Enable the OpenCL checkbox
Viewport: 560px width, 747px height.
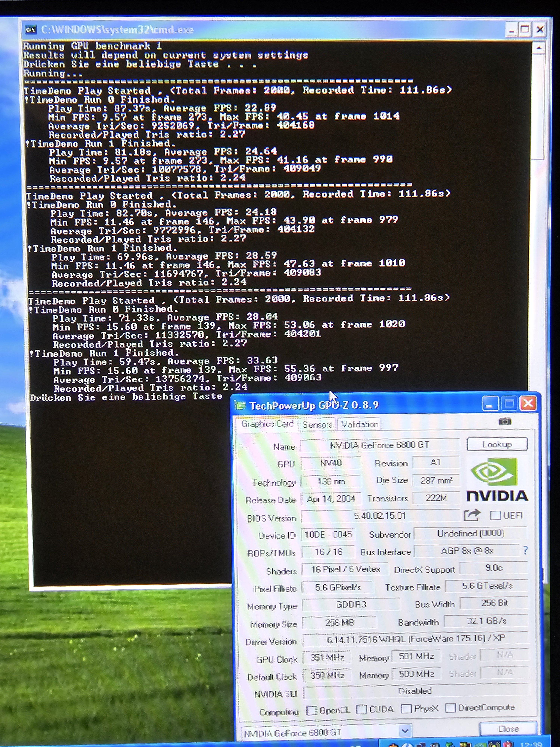click(x=312, y=711)
